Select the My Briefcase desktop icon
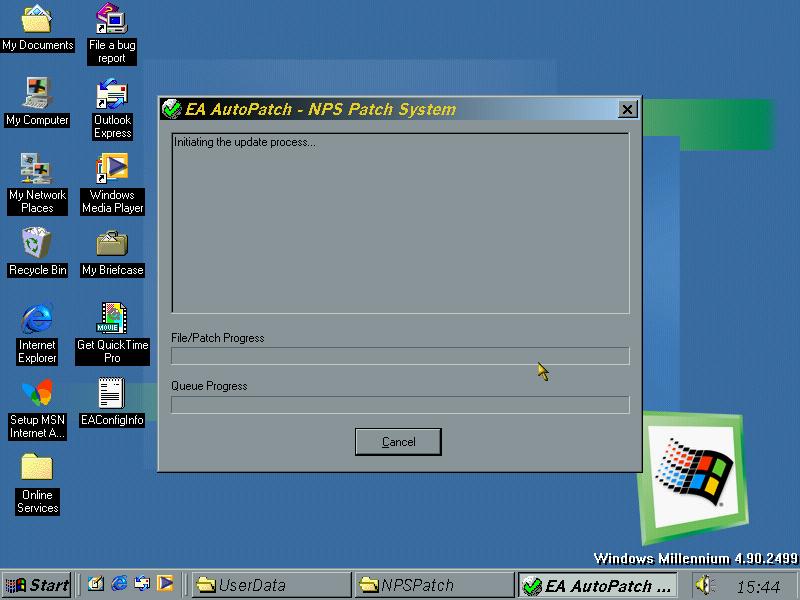Image resolution: width=800 pixels, height=600 pixels. [x=112, y=245]
